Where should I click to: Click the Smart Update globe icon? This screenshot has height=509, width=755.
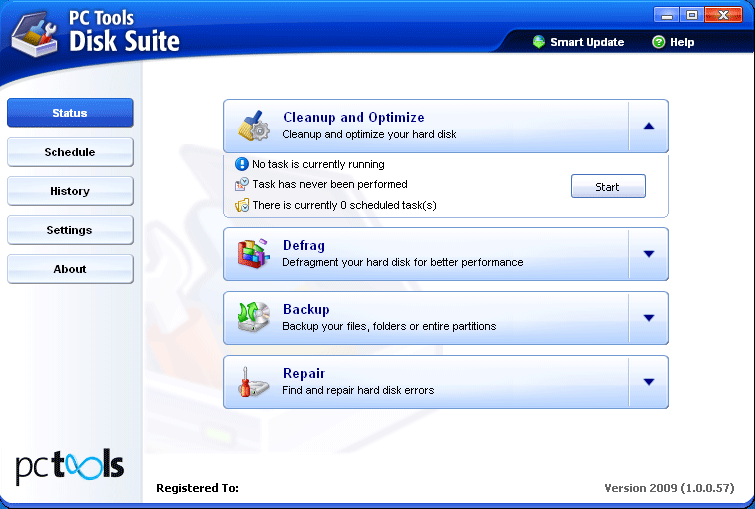click(x=539, y=42)
